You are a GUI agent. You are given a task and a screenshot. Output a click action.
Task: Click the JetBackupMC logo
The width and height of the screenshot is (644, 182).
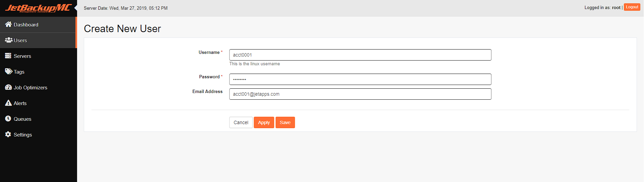[x=38, y=8]
